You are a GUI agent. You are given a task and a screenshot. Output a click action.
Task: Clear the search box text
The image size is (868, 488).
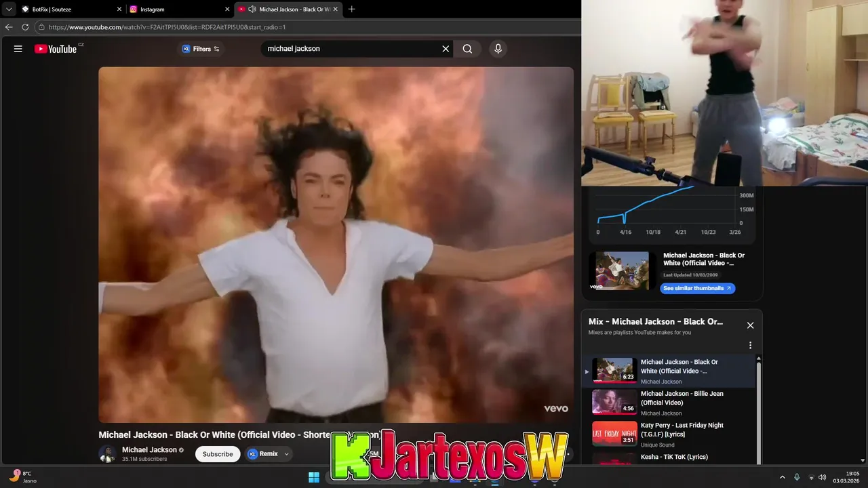(446, 49)
